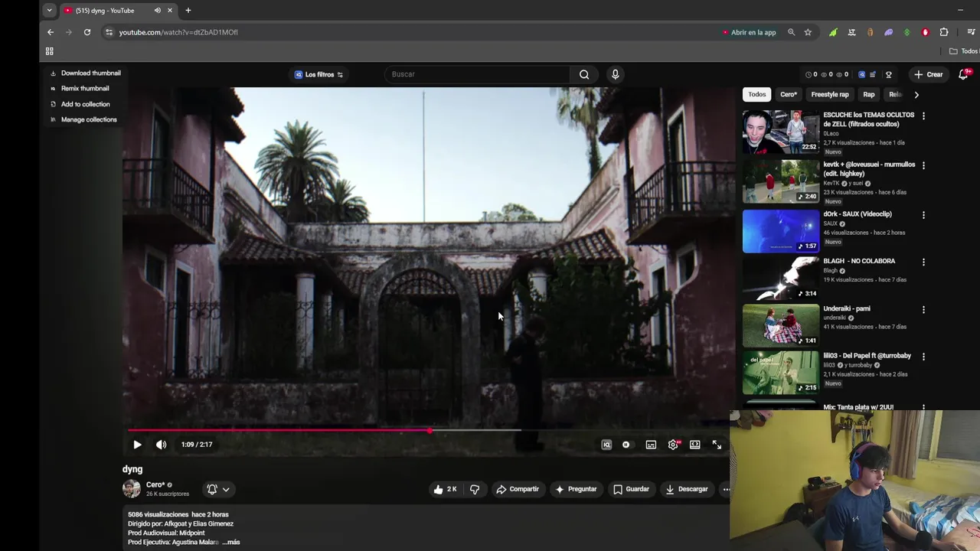Click Abrir en la app in the address bar
Image resolution: width=980 pixels, height=551 pixels.
[749, 32]
